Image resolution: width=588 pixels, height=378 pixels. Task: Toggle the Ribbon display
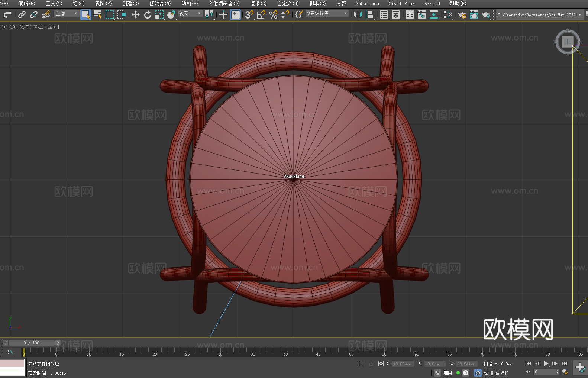(410, 14)
